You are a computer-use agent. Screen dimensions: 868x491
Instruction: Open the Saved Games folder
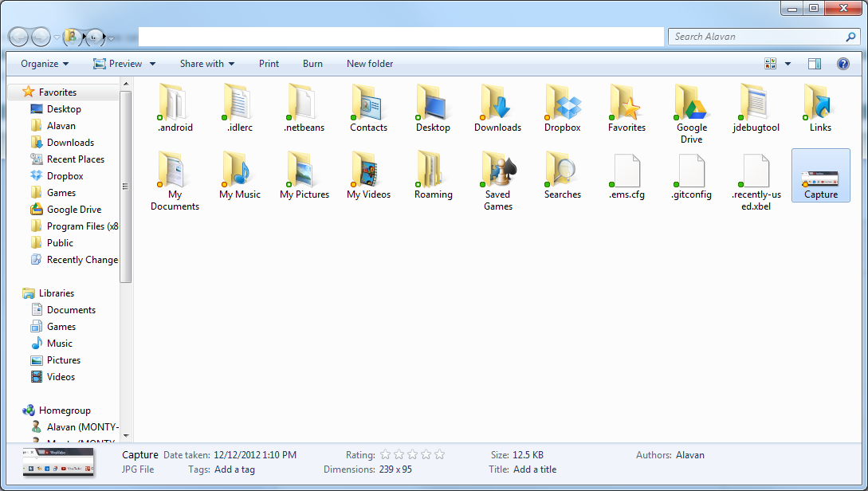pos(497,181)
